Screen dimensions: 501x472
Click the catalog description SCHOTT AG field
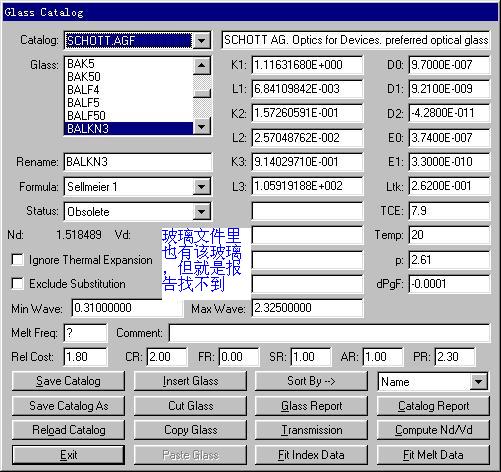click(356, 40)
